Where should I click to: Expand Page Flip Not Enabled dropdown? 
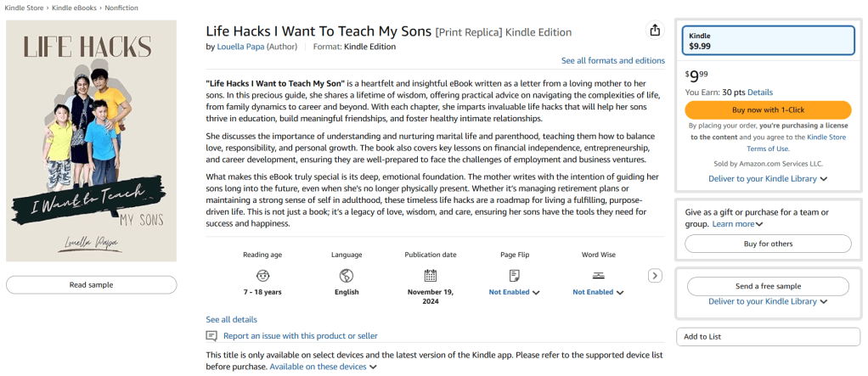click(x=515, y=292)
